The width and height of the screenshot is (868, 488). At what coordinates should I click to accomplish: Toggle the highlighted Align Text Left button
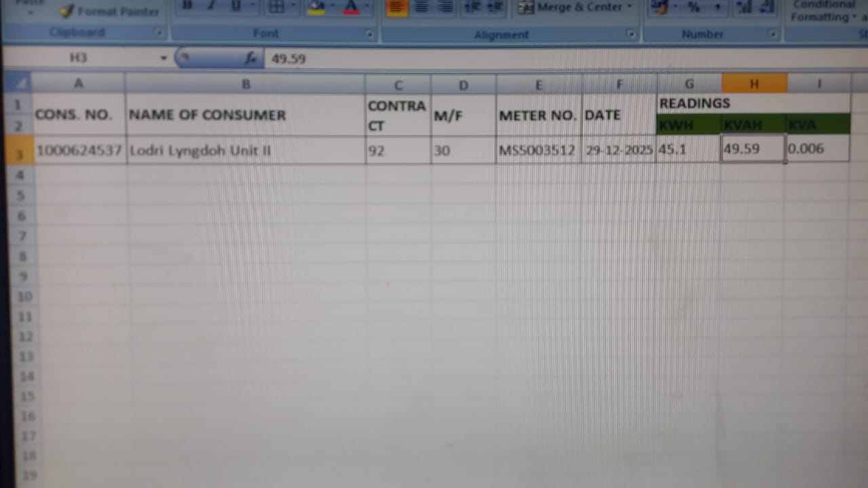[x=397, y=7]
